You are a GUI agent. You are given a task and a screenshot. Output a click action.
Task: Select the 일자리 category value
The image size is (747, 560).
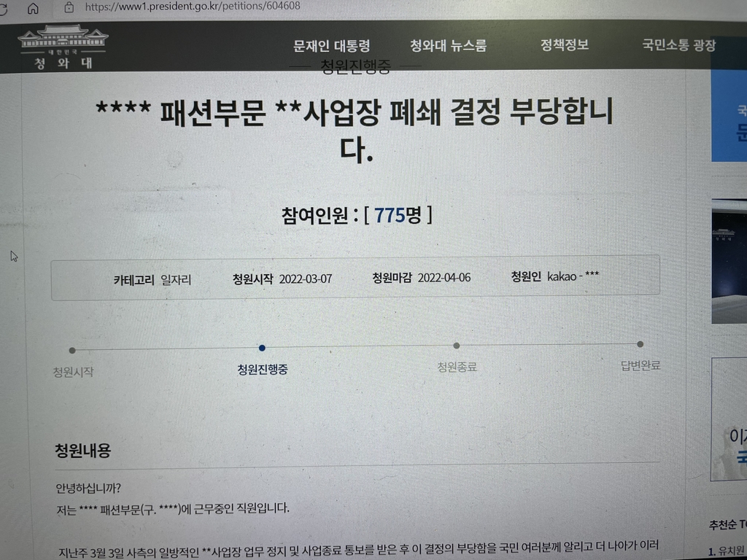176,279
